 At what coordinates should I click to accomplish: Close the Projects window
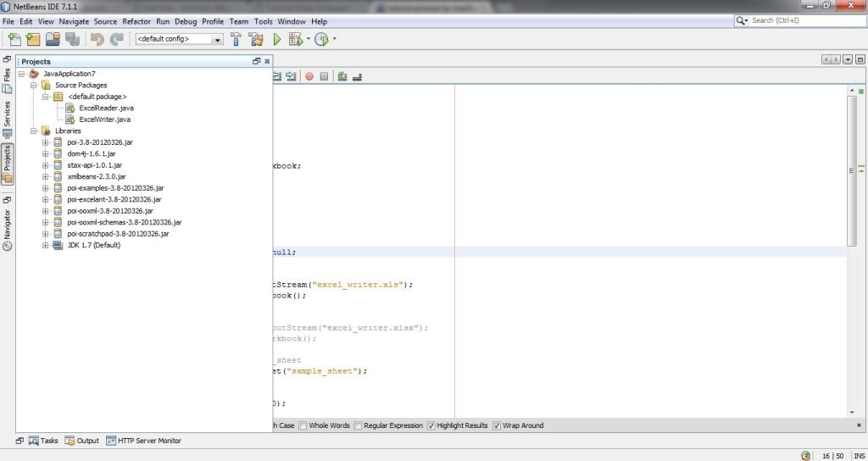pos(267,61)
